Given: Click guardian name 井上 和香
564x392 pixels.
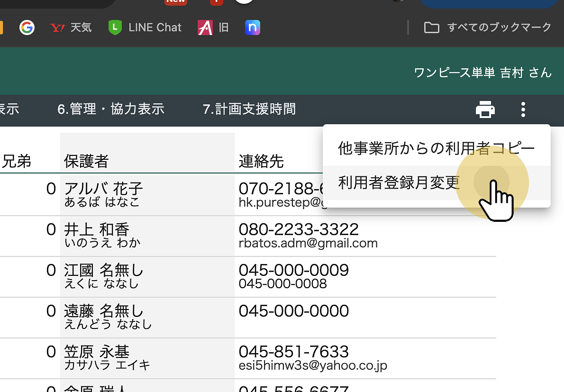Looking at the screenshot, I should tap(97, 230).
